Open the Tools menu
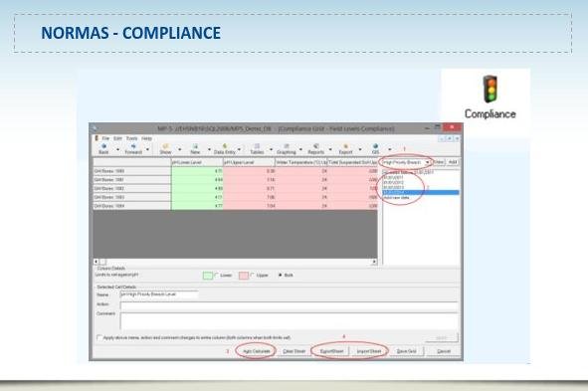 coord(131,138)
